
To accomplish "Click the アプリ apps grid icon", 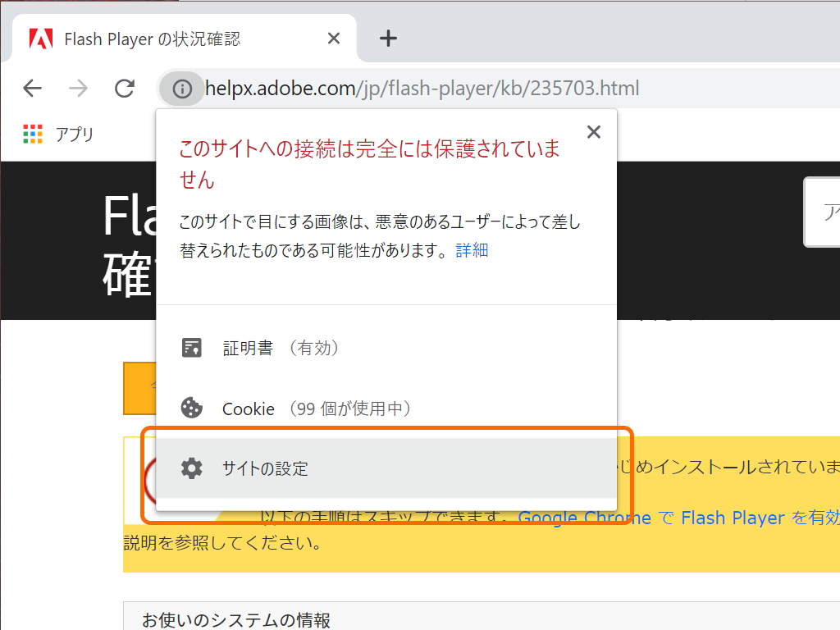I will pyautogui.click(x=34, y=134).
